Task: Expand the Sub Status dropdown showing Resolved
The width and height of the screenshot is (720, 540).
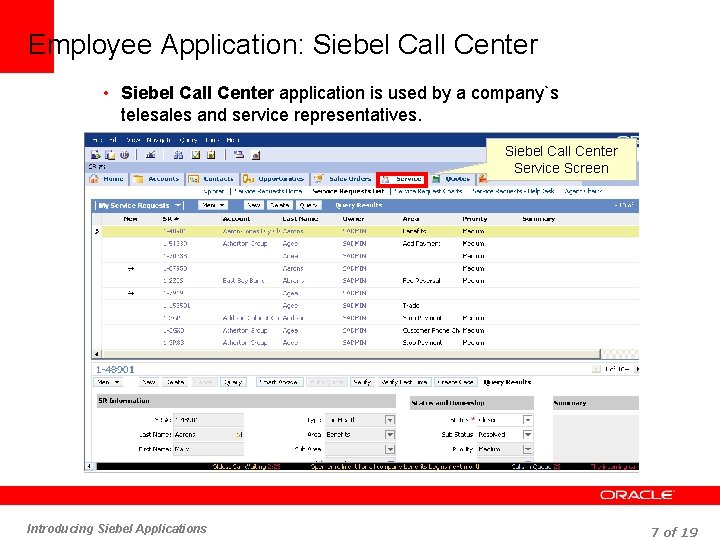Action: click(528, 434)
